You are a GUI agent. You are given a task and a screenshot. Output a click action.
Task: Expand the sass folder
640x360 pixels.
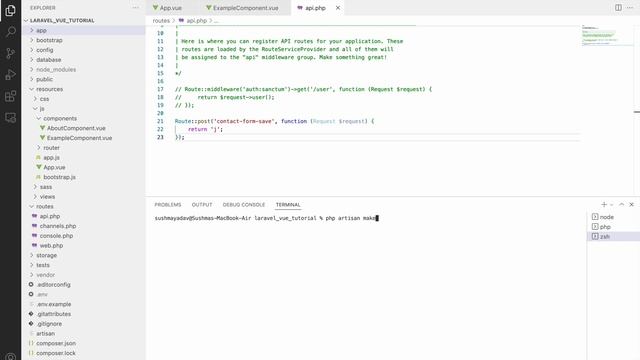pyautogui.click(x=83, y=187)
